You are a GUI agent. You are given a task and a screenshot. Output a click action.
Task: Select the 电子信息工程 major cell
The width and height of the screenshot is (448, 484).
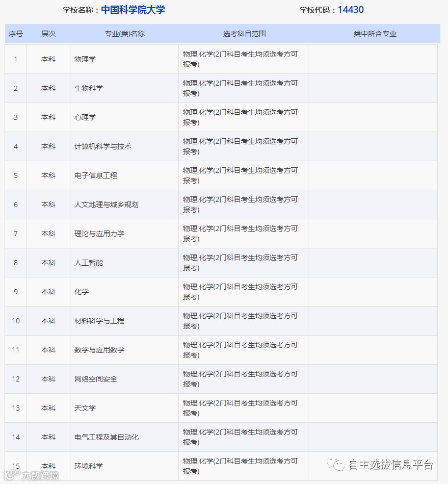coord(124,175)
